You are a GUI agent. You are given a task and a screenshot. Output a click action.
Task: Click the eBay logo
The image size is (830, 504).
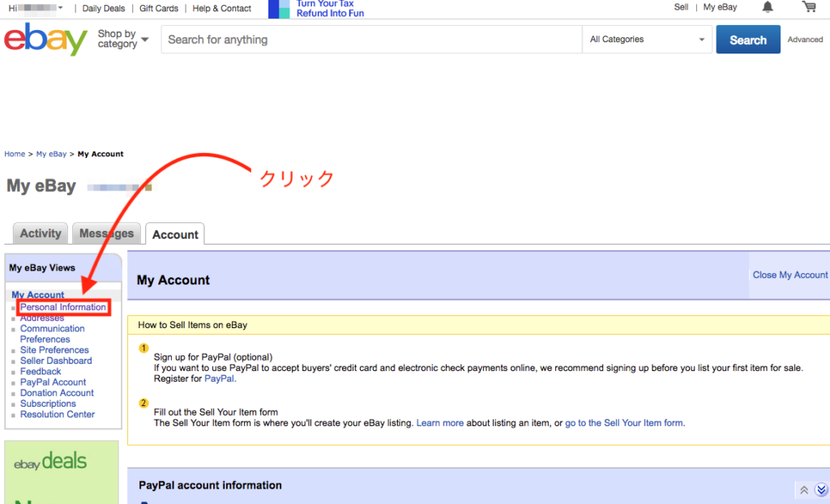click(x=45, y=39)
